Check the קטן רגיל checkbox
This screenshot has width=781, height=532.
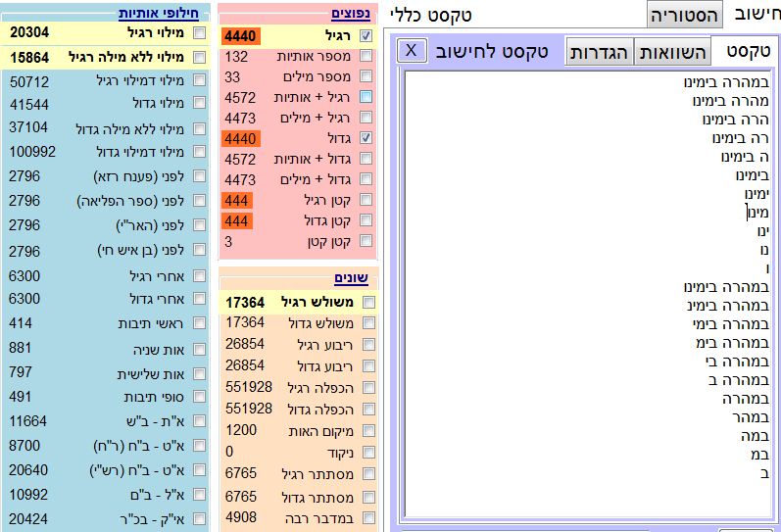pos(366,200)
